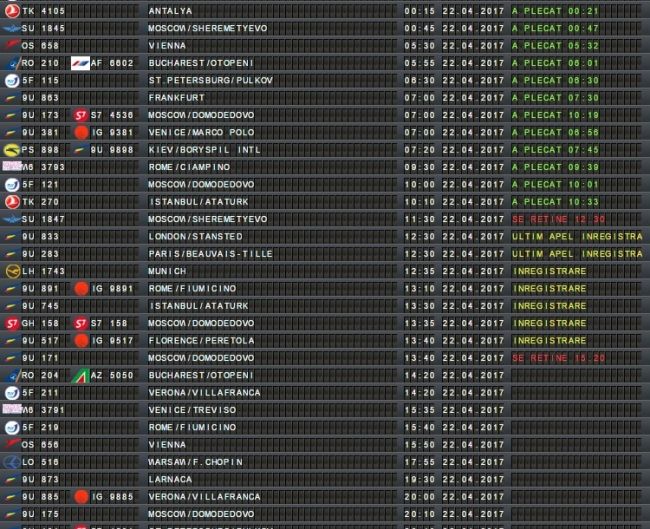650x529 pixels.
Task: Select the Wizz Air logo beside W6 3793
Action: pos(12,166)
